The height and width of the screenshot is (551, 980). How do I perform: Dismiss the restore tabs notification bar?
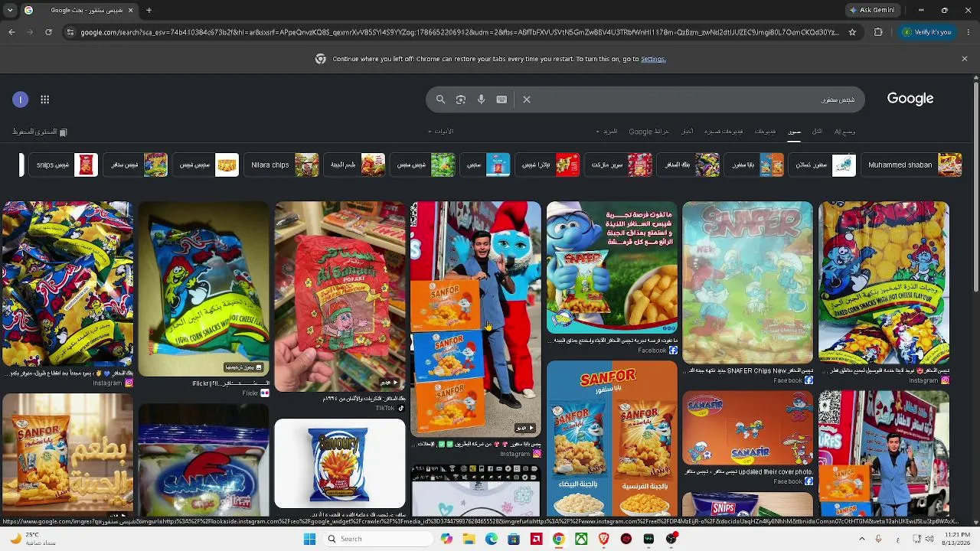pyautogui.click(x=964, y=59)
